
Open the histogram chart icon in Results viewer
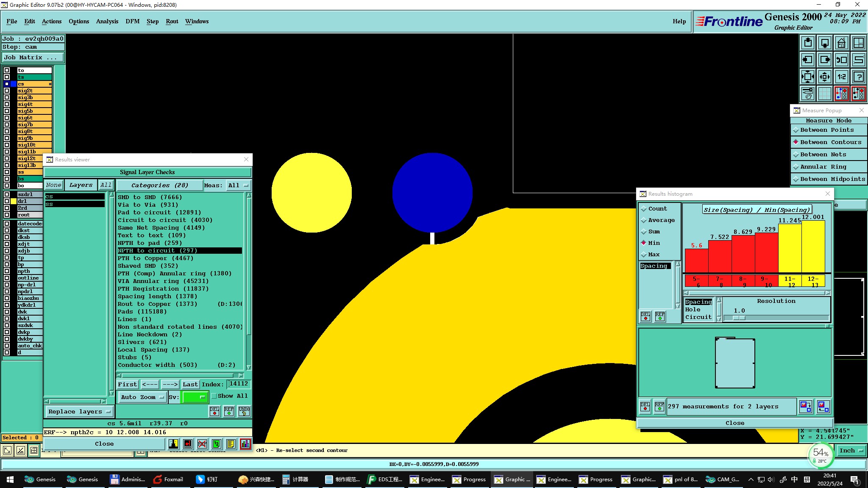click(x=245, y=444)
